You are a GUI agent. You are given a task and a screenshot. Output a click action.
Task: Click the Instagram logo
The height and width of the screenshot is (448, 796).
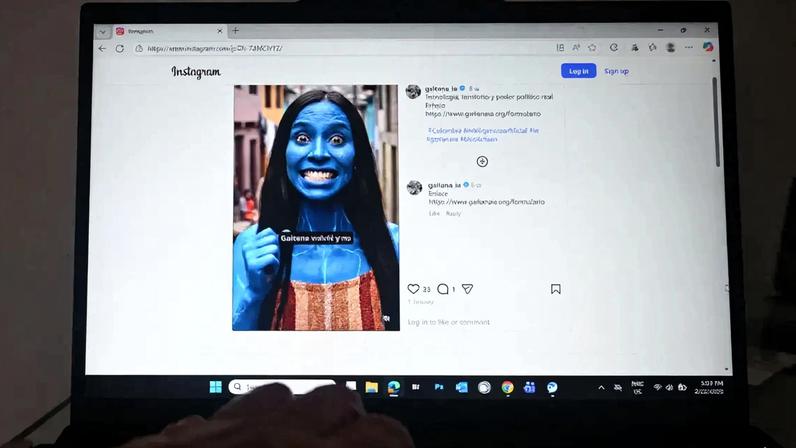click(x=196, y=72)
